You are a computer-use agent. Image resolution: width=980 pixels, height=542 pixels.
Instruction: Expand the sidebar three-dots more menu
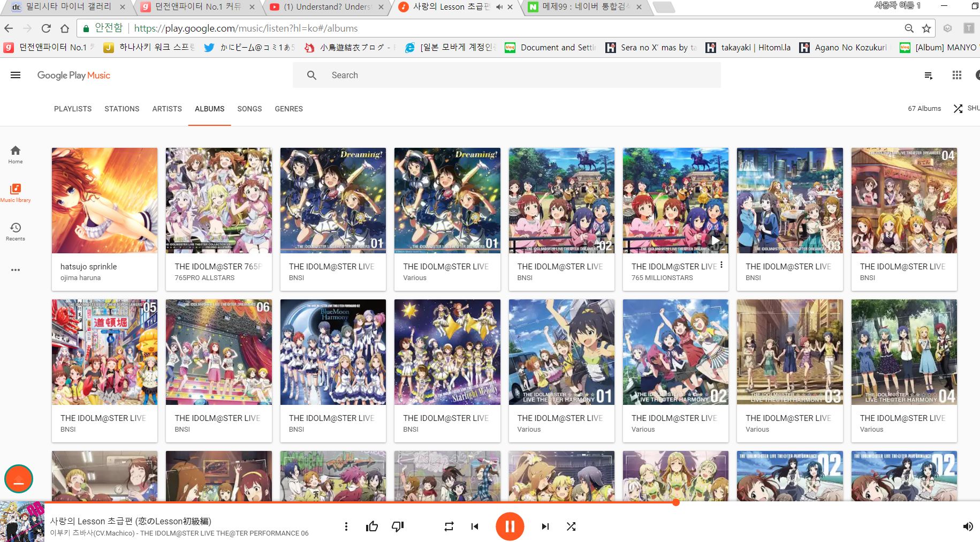16,270
